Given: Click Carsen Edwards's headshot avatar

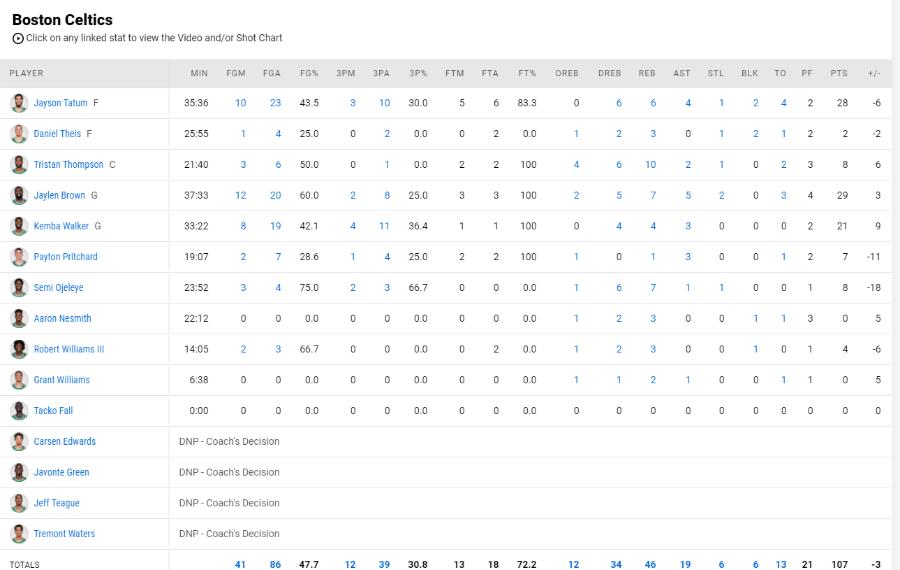Looking at the screenshot, I should 19,441.
